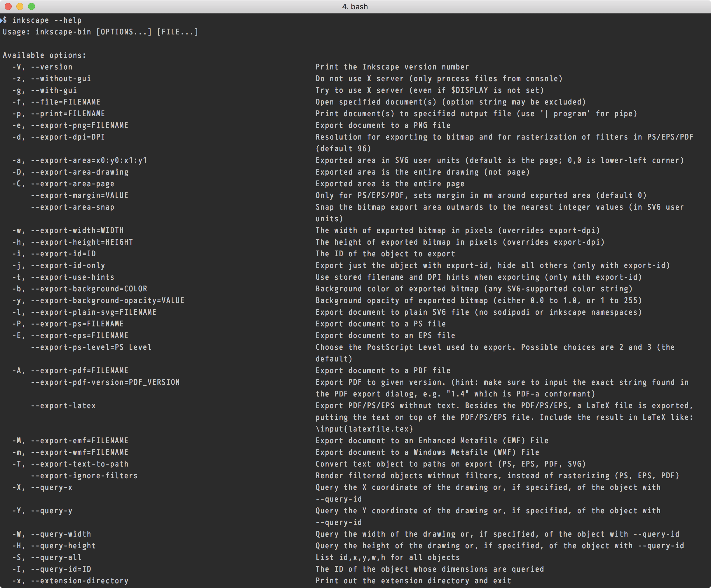Click the '--export-area-drawing' option text

pyautogui.click(x=79, y=172)
